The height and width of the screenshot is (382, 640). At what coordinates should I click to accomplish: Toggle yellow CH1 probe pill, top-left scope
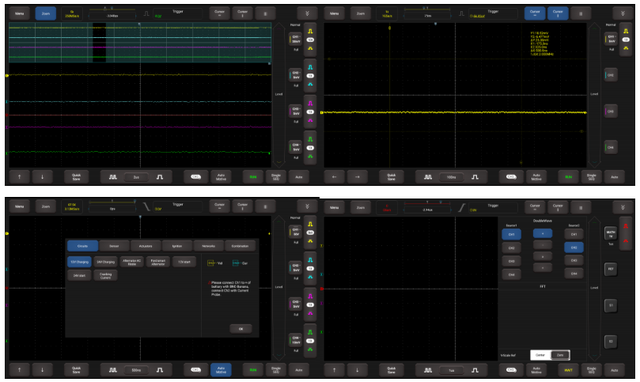pyautogui.click(x=310, y=40)
